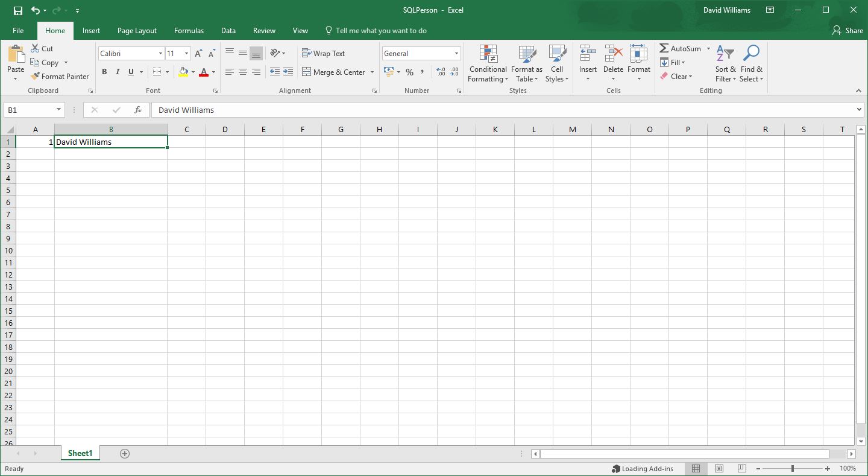The height and width of the screenshot is (476, 868).
Task: Click the Share button
Action: [x=848, y=31]
